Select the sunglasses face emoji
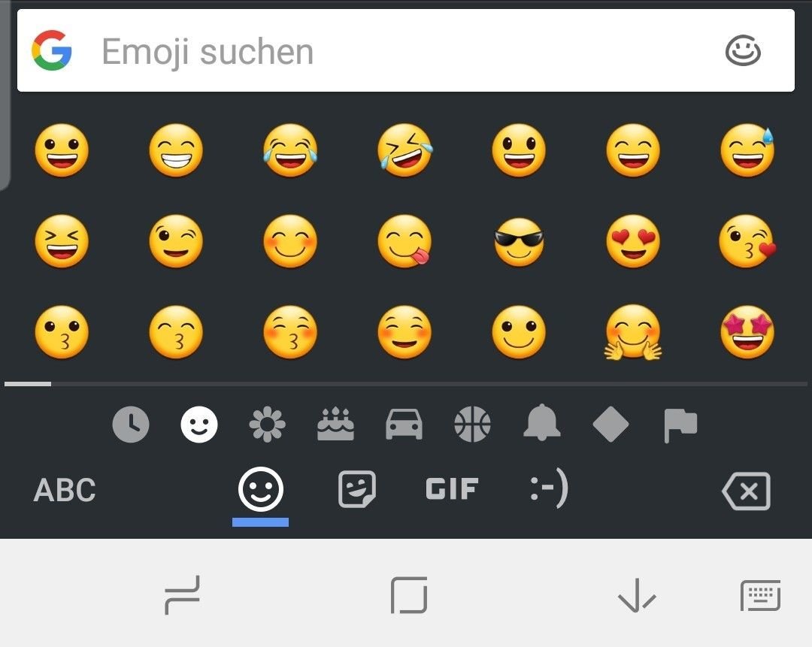Viewport: 812px width, 647px height. tap(518, 242)
